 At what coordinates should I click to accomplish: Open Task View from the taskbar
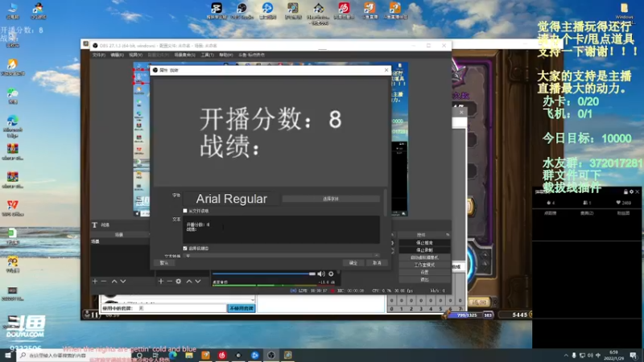pyautogui.click(x=155, y=355)
